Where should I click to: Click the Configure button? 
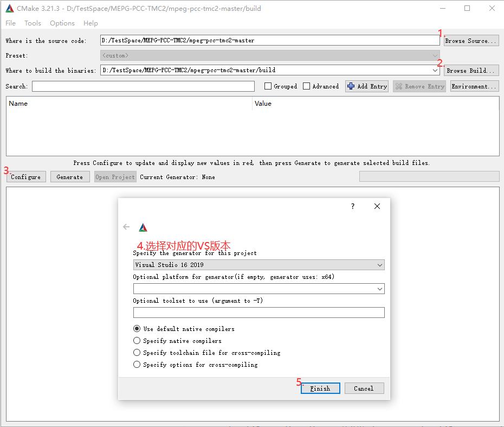[26, 177]
